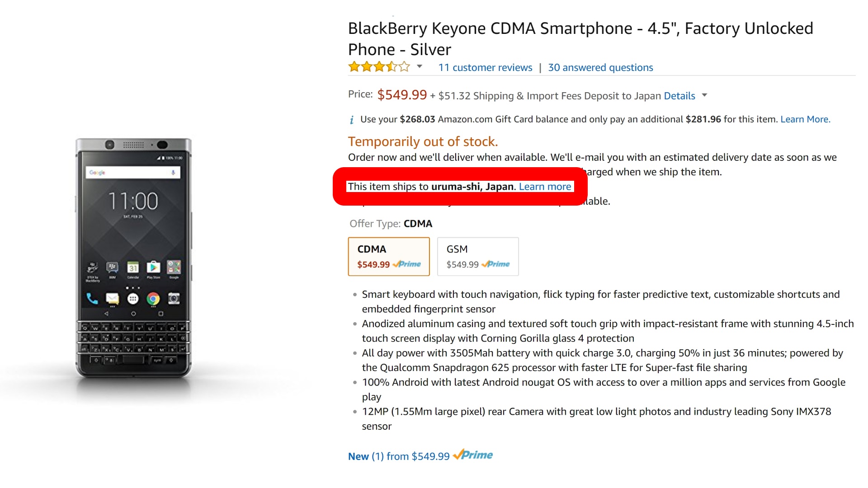
Task: Click the blue phone dialer icon on the phone
Action: click(92, 299)
